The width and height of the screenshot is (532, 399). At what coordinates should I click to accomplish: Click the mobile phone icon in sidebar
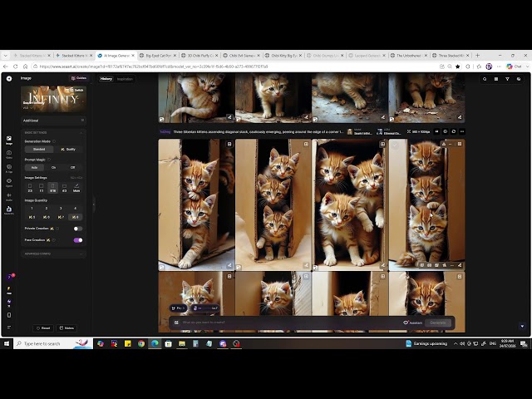[x=9, y=315]
